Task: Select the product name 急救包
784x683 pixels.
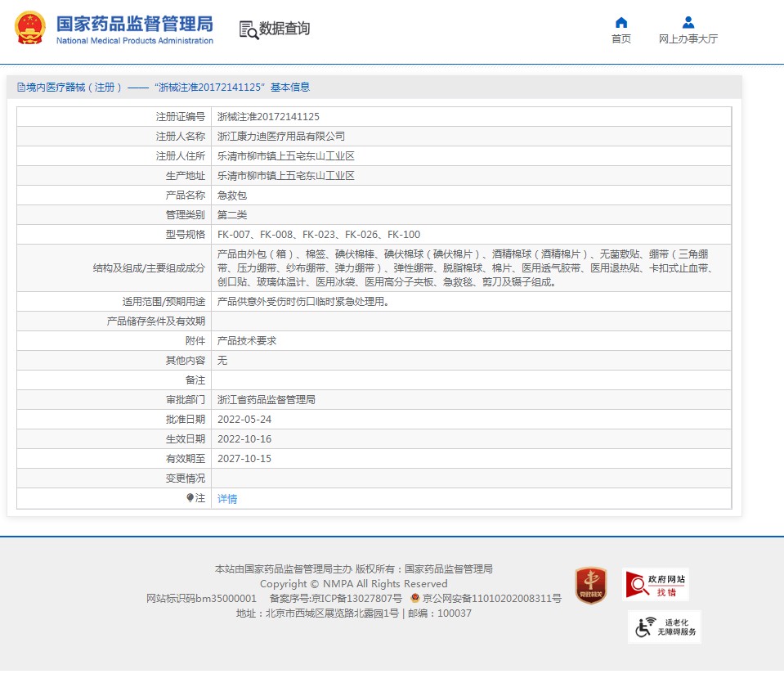Action: click(x=232, y=195)
